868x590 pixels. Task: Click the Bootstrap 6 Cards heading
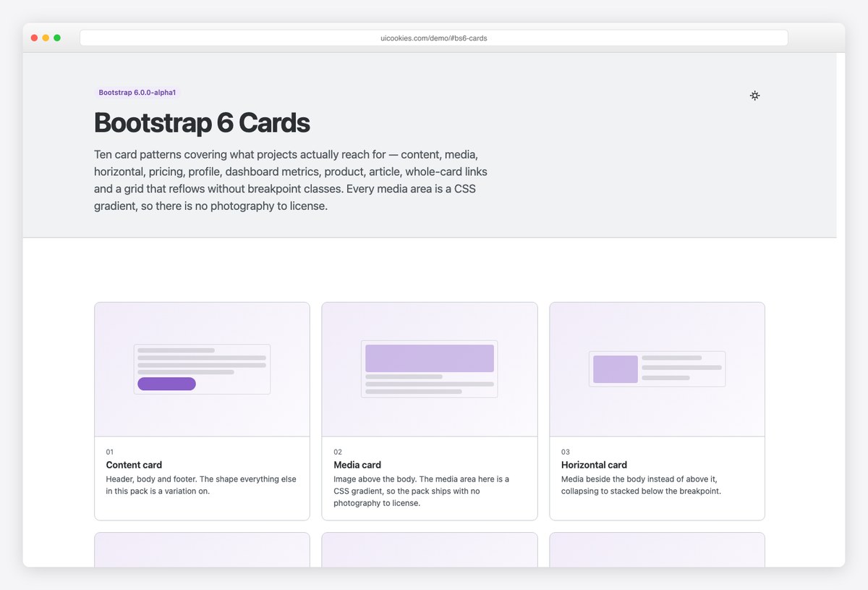(x=202, y=122)
